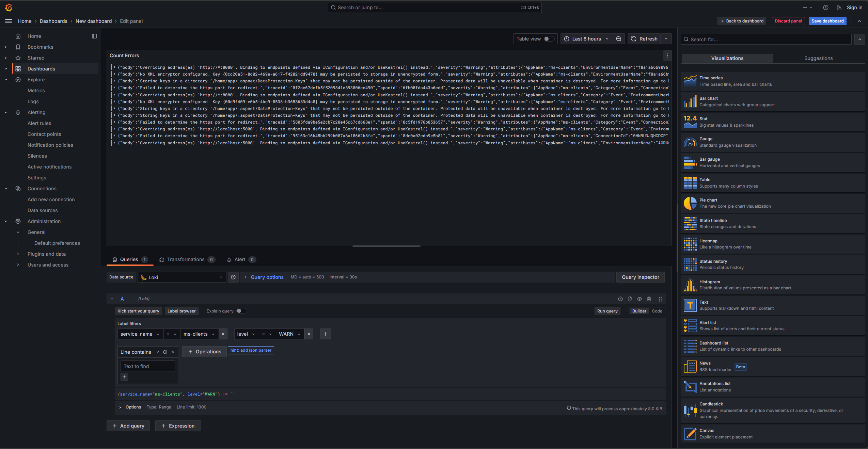Click Save dashboard
This screenshot has height=449, width=868.
pyautogui.click(x=827, y=21)
